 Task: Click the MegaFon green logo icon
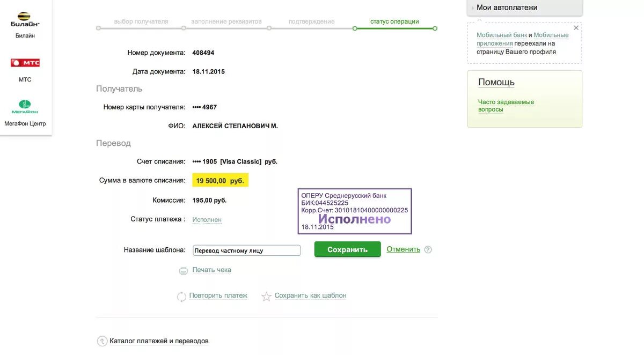[x=25, y=106]
